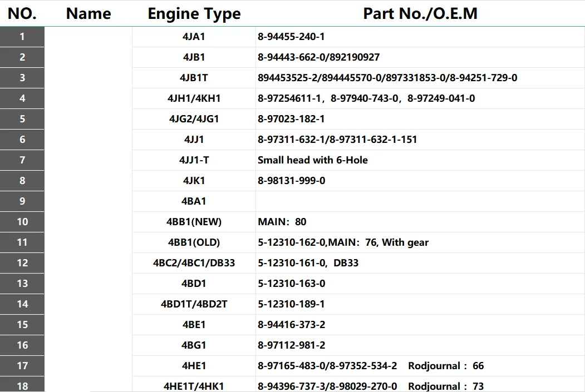Viewport: 585px width, 392px height.
Task: Click part number 8-97023-182-1
Action: tap(292, 119)
